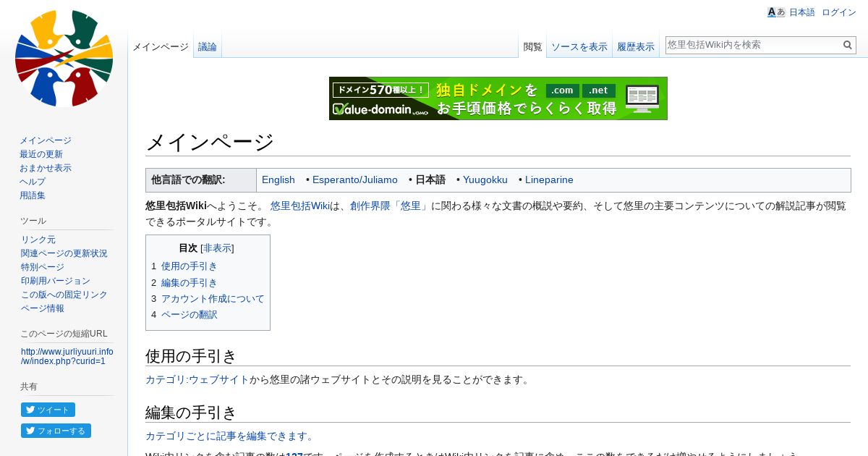
Task: Open the ソースを表示 tab
Action: pos(579,46)
